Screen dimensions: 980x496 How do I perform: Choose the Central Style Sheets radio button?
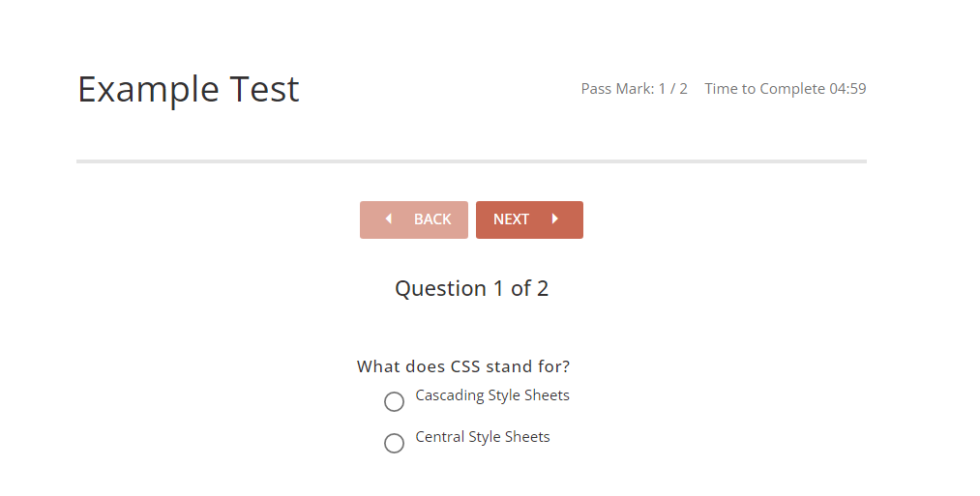(x=394, y=443)
